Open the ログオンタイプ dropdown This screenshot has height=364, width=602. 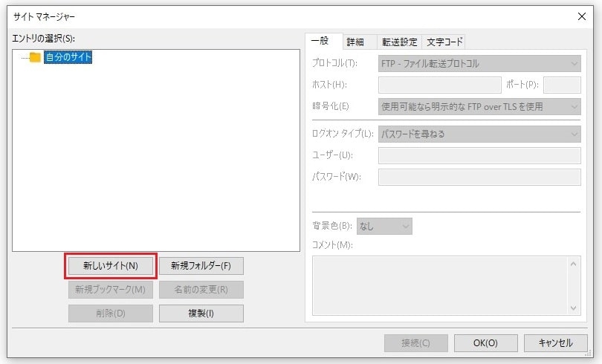tap(479, 134)
